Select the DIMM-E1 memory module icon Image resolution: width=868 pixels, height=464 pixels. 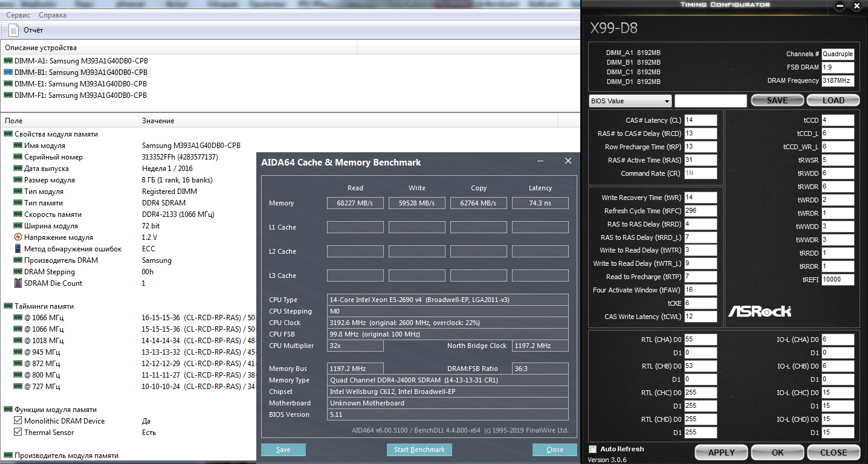pyautogui.click(x=8, y=84)
